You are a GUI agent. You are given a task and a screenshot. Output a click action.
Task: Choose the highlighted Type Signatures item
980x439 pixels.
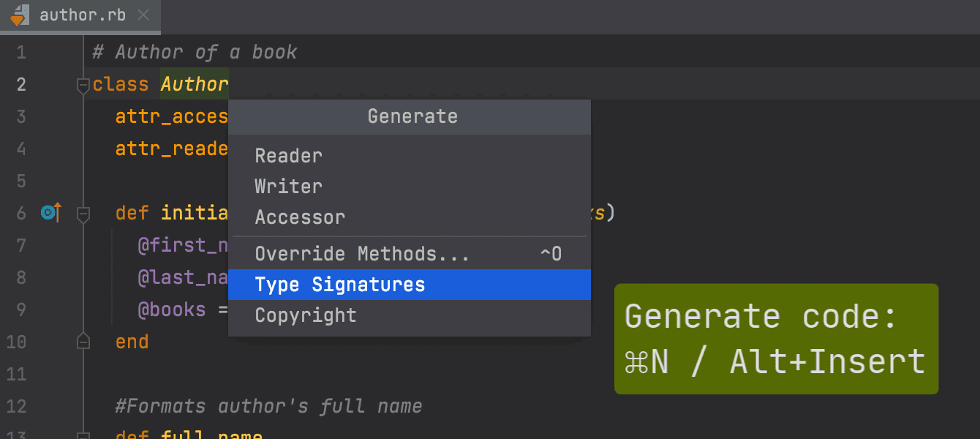[x=409, y=285]
